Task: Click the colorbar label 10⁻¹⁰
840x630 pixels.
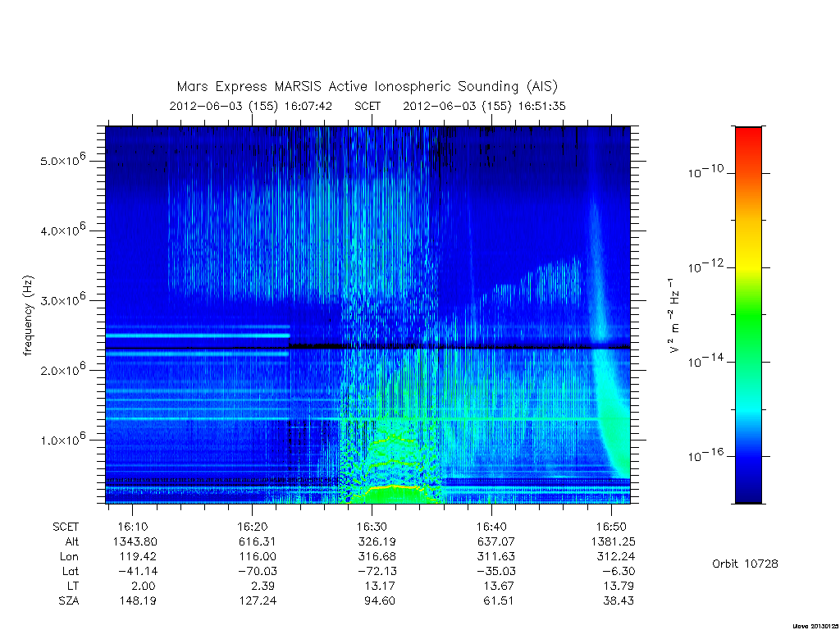Action: 705,171
